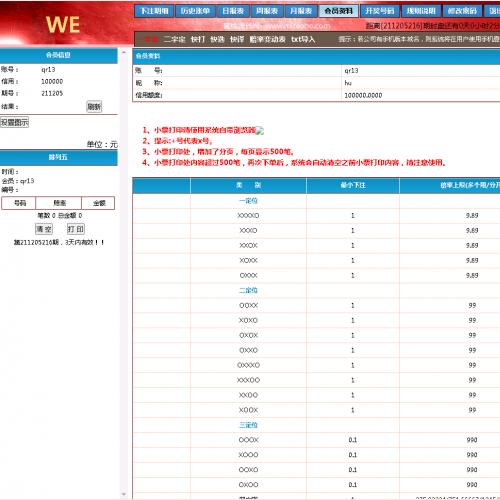Click the XXXOO row label

tap(248, 380)
